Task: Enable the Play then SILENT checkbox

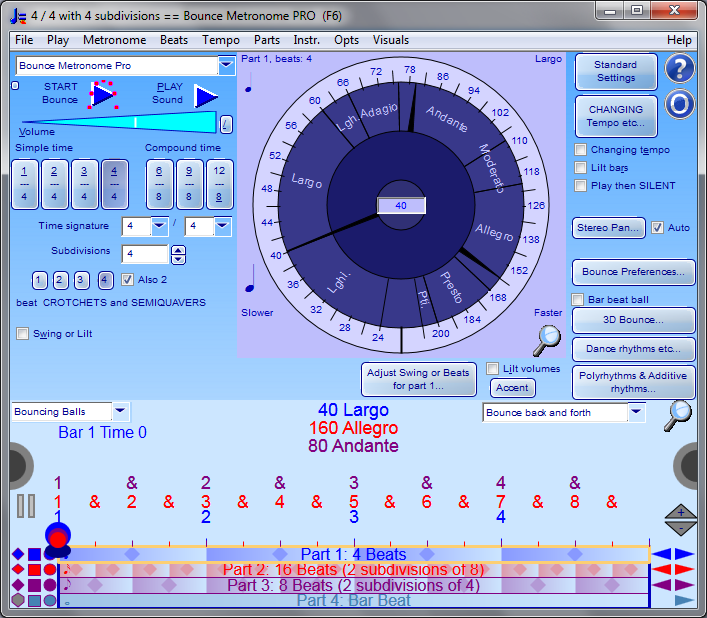Action: (580, 186)
